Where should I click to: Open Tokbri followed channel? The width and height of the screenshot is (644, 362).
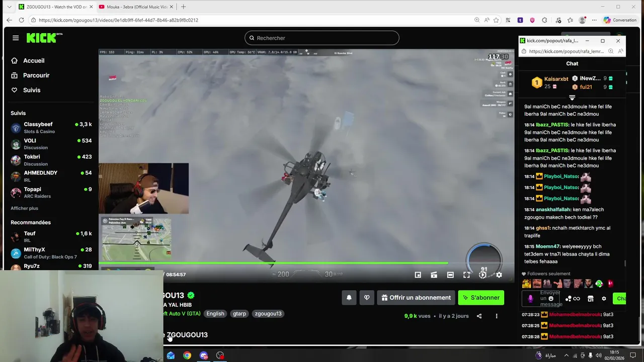pyautogui.click(x=50, y=160)
